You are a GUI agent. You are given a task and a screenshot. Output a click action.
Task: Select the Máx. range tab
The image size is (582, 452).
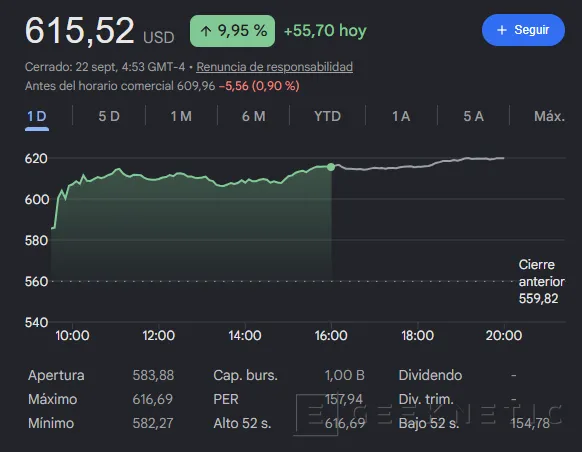click(x=549, y=117)
